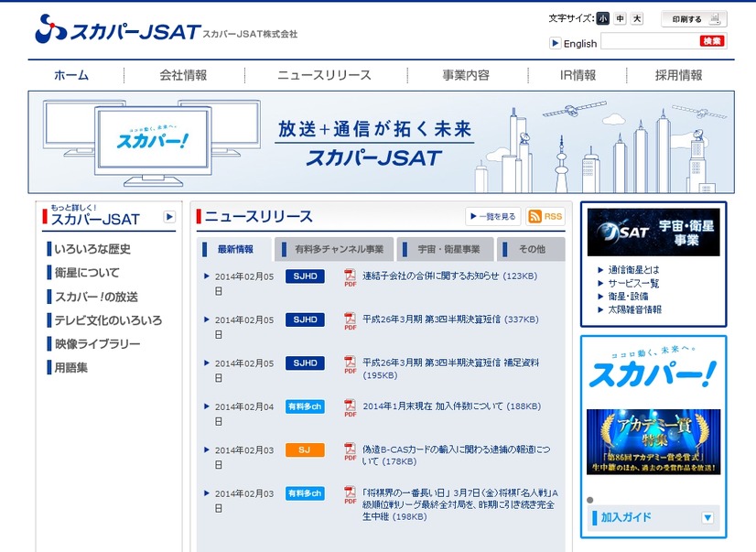Set font size to small (小)

(602, 19)
